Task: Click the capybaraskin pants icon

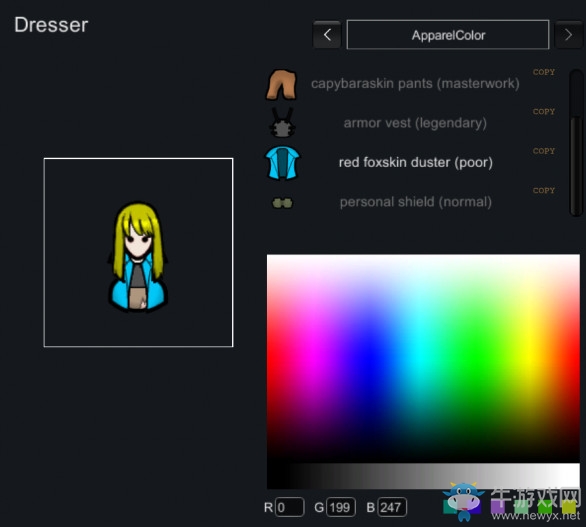Action: point(281,84)
